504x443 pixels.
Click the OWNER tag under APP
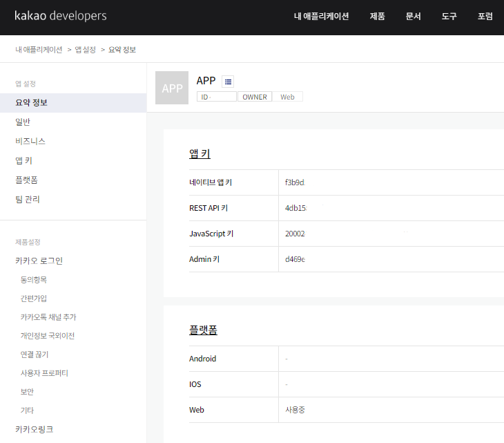255,97
